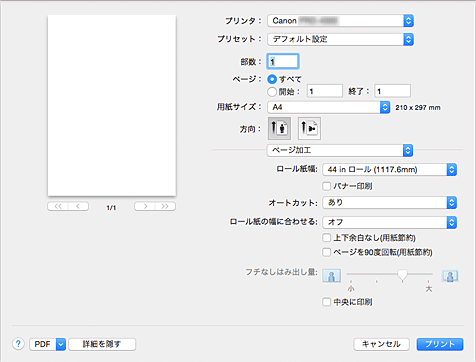476x362 pixels.
Task: Open the ロール紙幅 44 in dropdown
Action: 389,169
